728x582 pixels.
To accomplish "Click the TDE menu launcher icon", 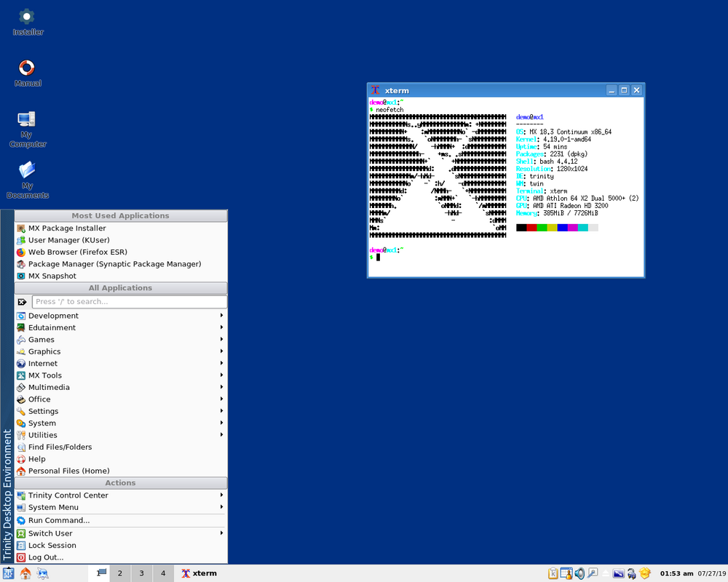I will (8, 574).
